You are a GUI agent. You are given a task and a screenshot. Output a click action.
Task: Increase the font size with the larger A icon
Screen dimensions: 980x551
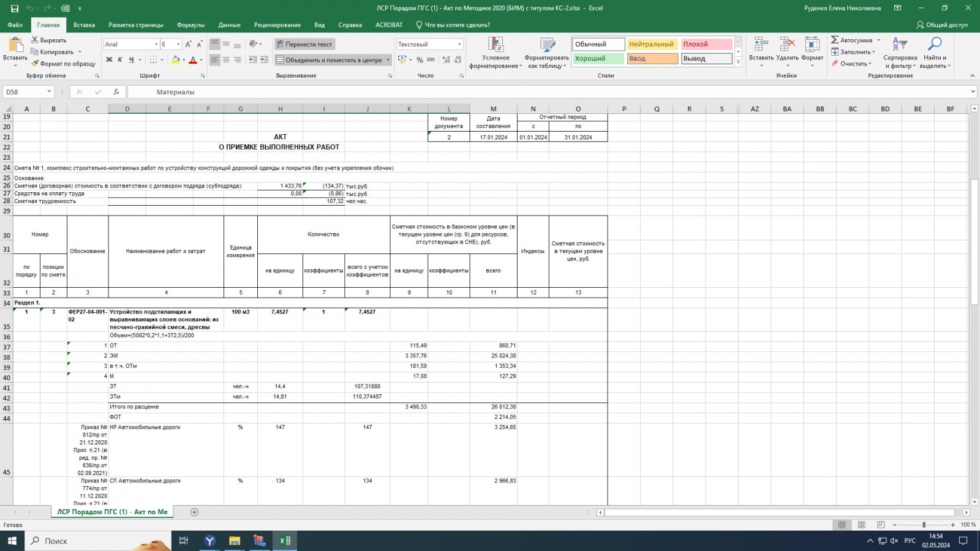click(x=189, y=44)
